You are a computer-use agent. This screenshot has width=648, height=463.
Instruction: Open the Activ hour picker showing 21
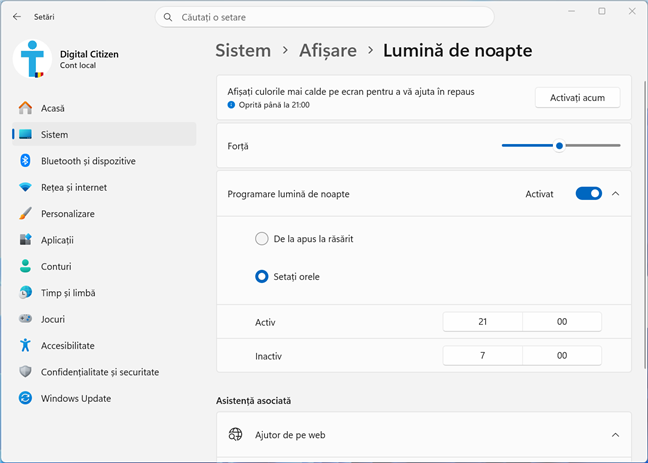point(482,322)
